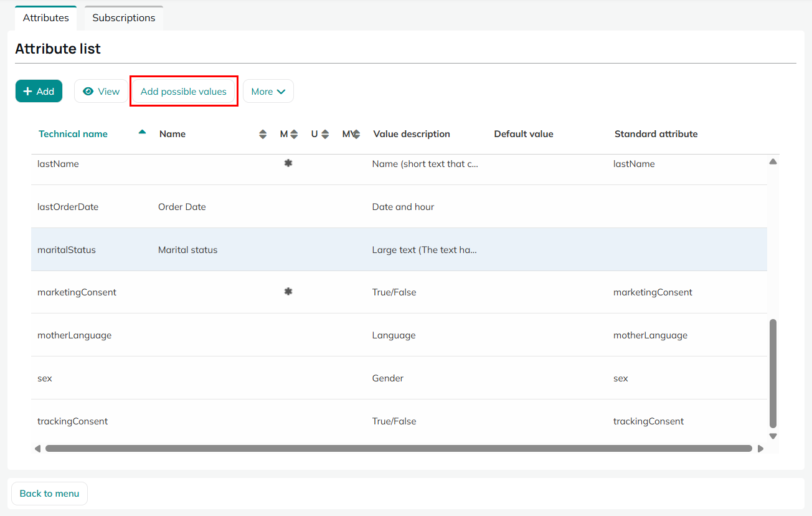Select the marketingConsent technical name cell
This screenshot has height=516, width=812.
pos(77,292)
